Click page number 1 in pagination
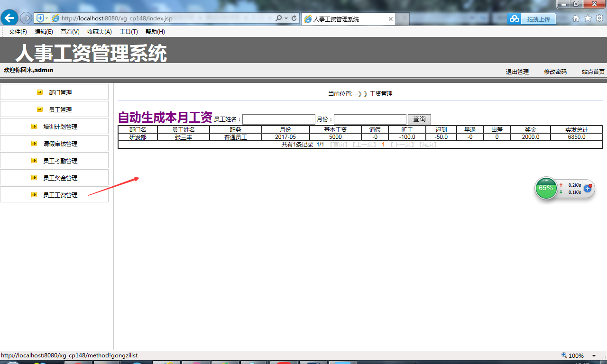Viewport: 607px width, 364px height. pyautogui.click(x=383, y=145)
